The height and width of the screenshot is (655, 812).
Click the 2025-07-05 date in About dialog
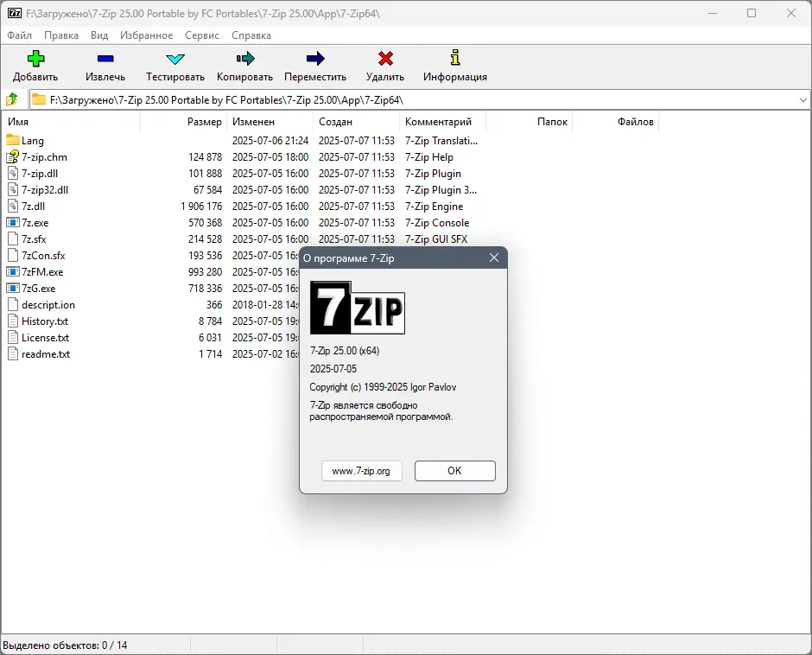tap(333, 369)
